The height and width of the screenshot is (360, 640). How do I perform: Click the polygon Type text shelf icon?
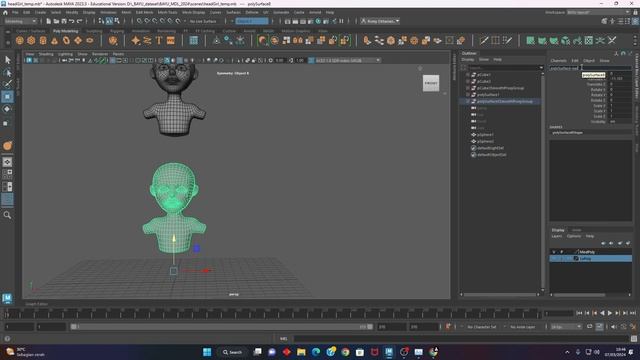pos(159,40)
